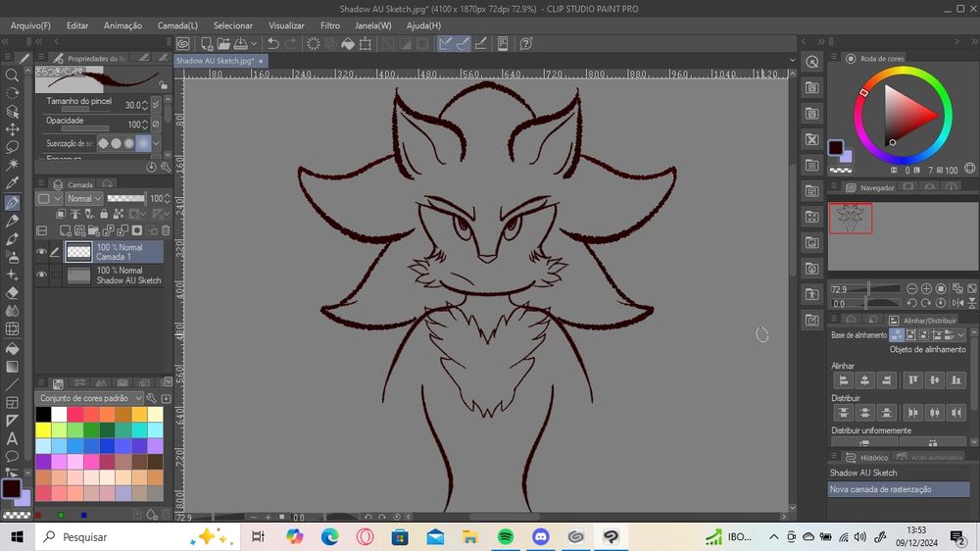This screenshot has width=980, height=551.
Task: Choose the Move layer tool
Action: (12, 128)
